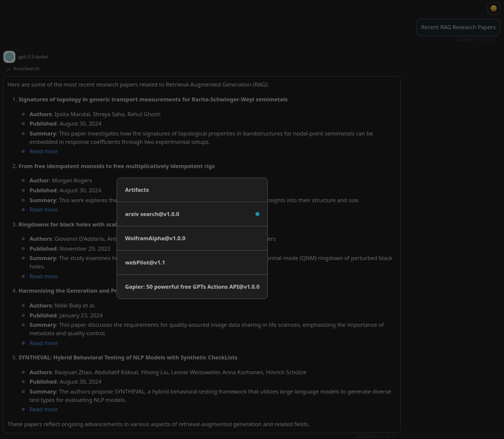Click Published November 29, 2023 line
This screenshot has height=439, width=504.
[x=70, y=249]
